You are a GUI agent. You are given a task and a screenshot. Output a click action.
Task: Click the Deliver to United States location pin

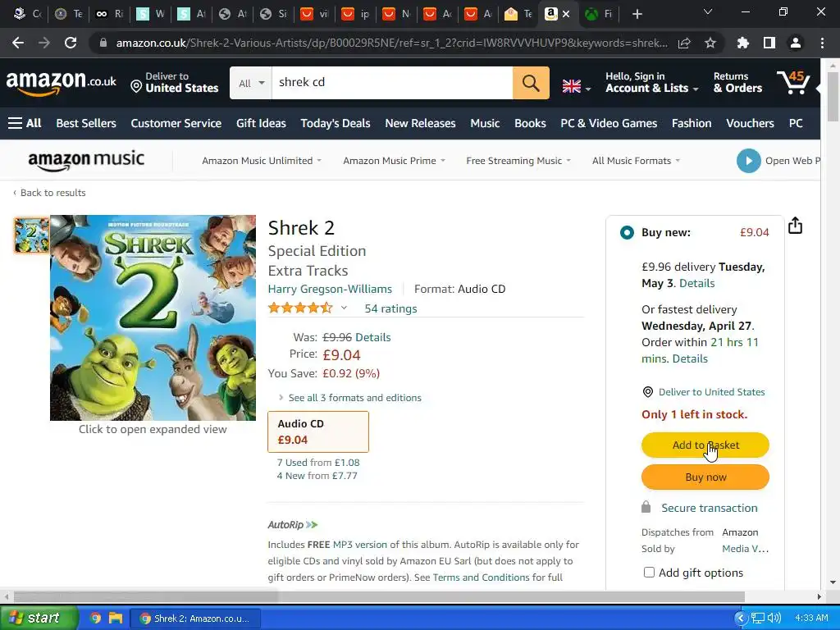click(136, 86)
